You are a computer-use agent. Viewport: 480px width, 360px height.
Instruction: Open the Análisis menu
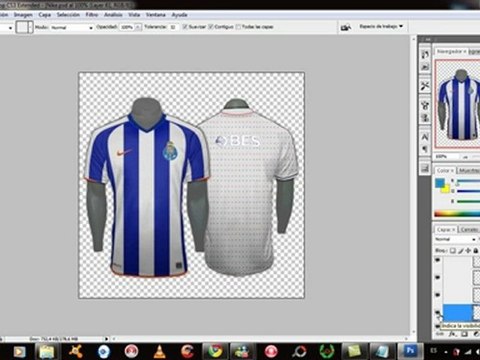tap(113, 15)
